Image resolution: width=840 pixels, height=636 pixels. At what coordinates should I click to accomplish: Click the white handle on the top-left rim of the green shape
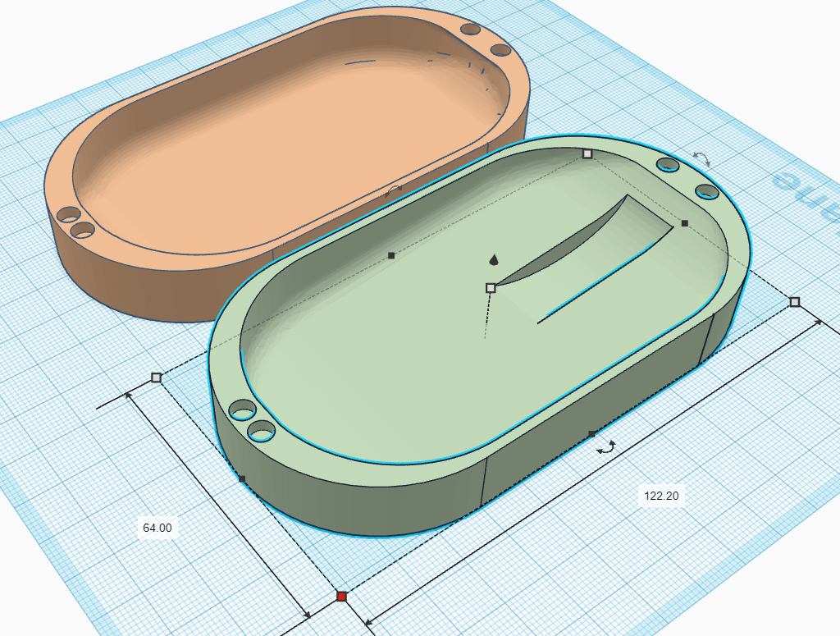[x=587, y=154]
